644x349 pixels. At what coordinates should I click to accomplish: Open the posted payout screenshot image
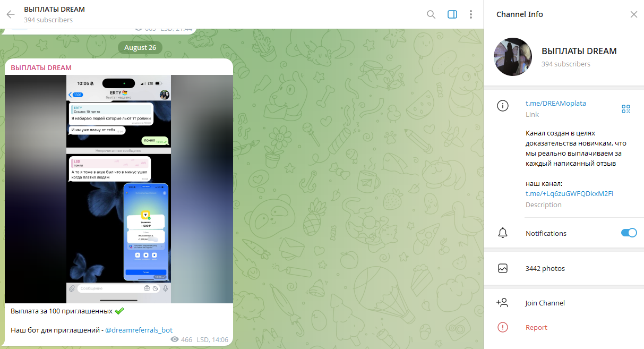coord(118,189)
